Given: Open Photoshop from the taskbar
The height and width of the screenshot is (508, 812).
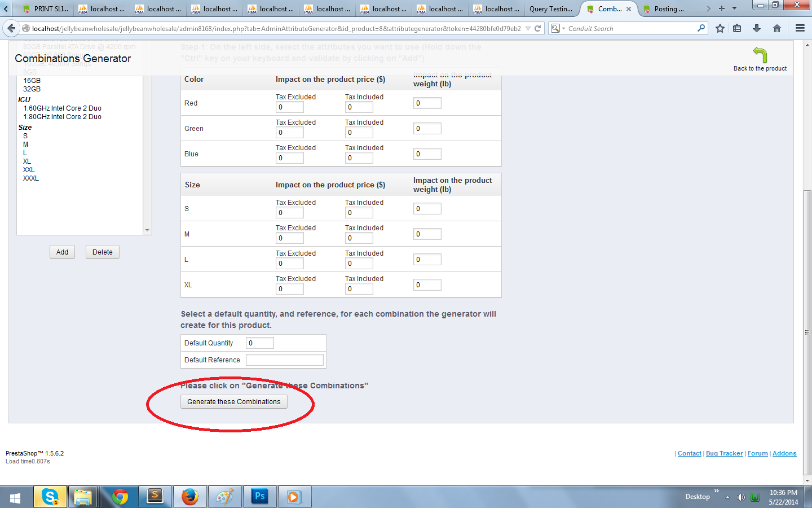Looking at the screenshot, I should [x=259, y=497].
